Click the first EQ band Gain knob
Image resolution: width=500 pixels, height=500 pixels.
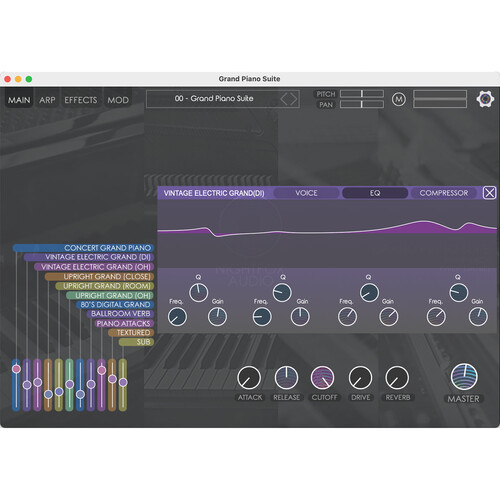[217, 317]
